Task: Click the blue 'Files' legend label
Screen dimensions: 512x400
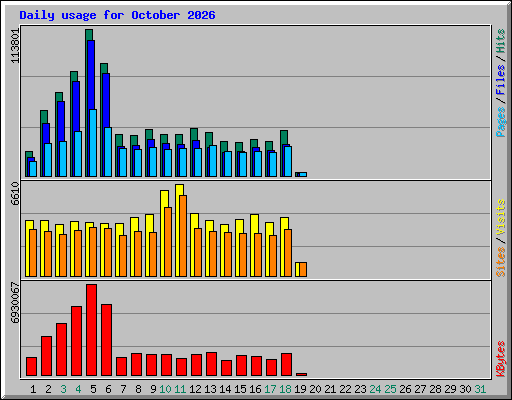Action: click(x=501, y=79)
